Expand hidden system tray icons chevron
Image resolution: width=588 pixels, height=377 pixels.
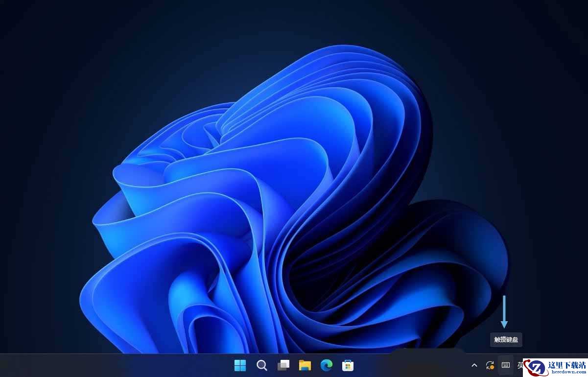coord(474,365)
